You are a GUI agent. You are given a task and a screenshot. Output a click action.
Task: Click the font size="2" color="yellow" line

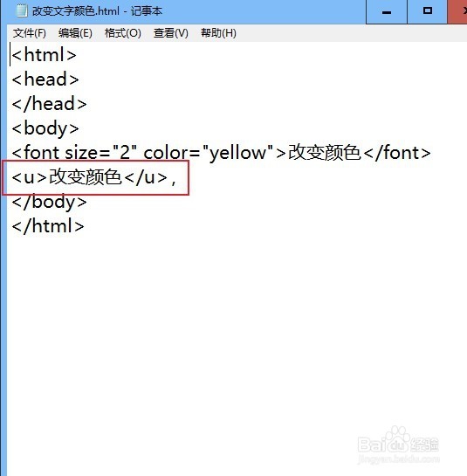[221, 153]
